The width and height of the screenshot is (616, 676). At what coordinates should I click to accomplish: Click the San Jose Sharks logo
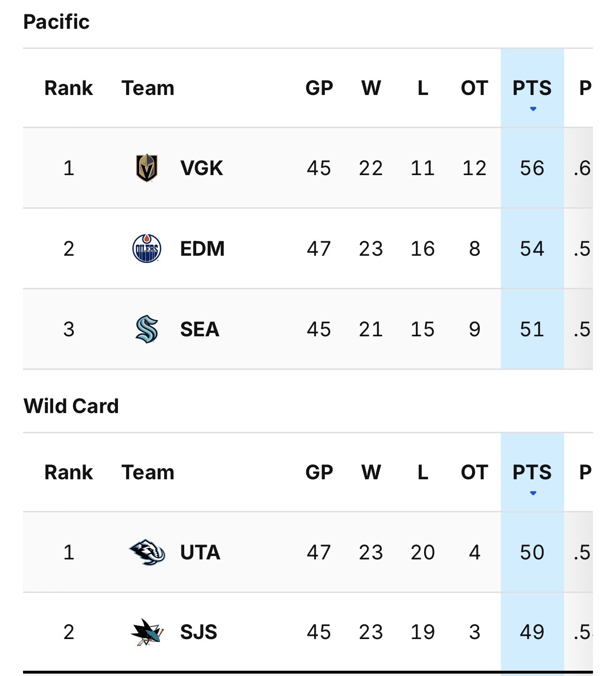pos(147,632)
